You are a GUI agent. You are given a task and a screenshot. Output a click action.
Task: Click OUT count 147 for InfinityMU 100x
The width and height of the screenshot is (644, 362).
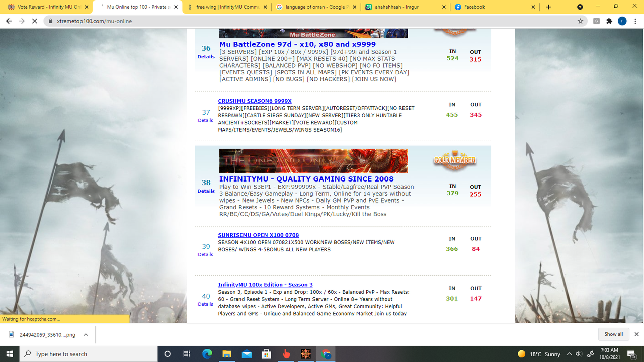[x=476, y=299]
